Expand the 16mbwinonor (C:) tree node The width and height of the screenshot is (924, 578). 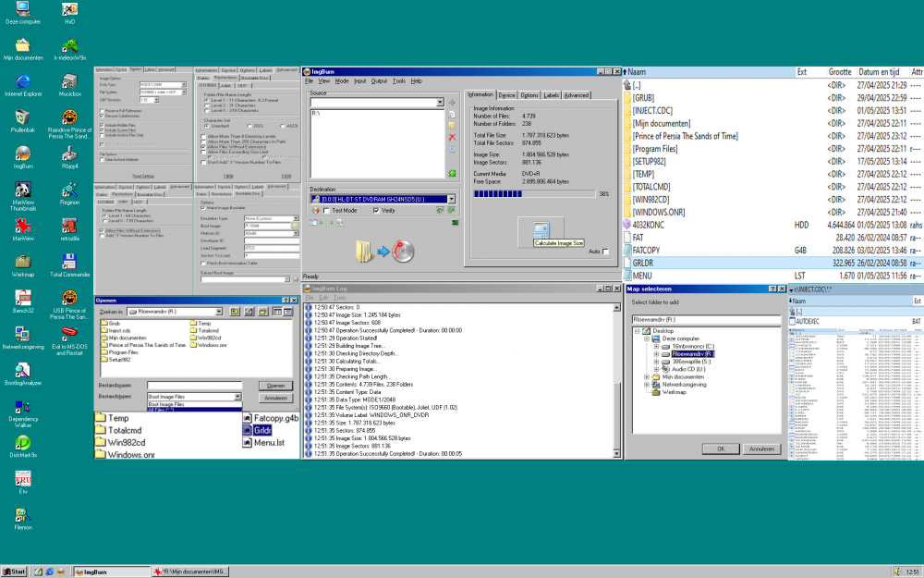coord(657,347)
